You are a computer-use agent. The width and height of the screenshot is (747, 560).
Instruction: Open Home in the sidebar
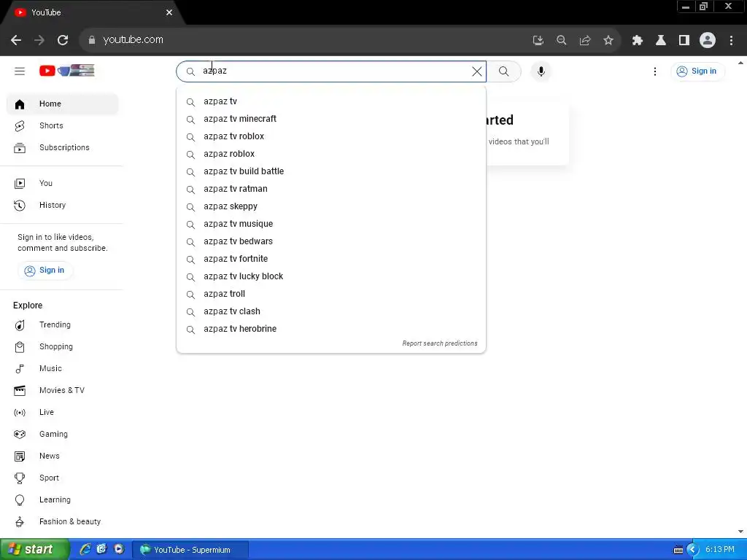[63, 104]
